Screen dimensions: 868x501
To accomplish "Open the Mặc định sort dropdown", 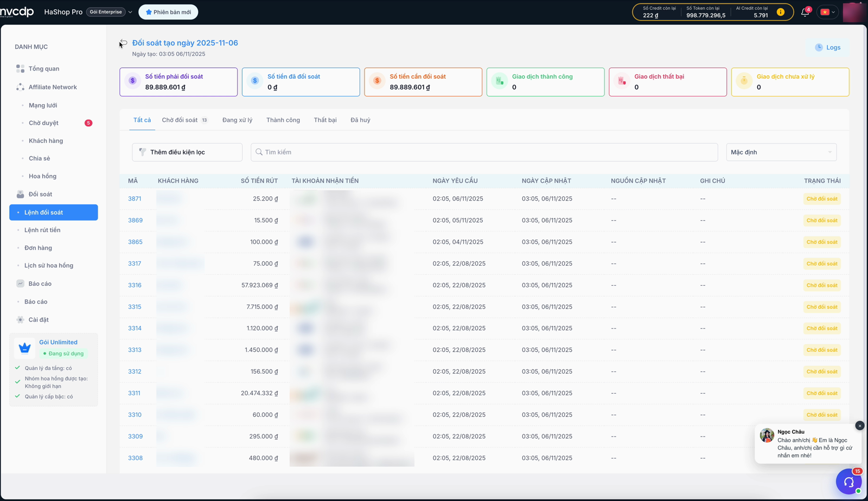I will tap(781, 152).
